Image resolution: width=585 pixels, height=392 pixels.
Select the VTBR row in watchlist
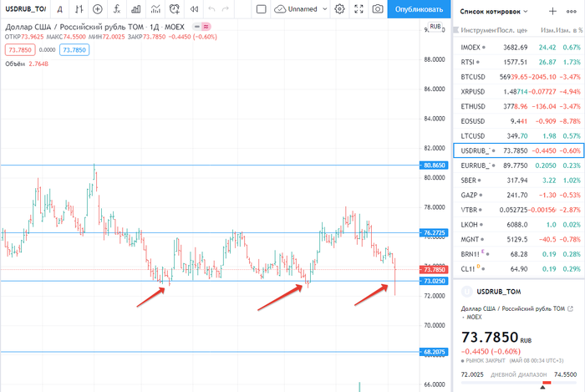(519, 210)
